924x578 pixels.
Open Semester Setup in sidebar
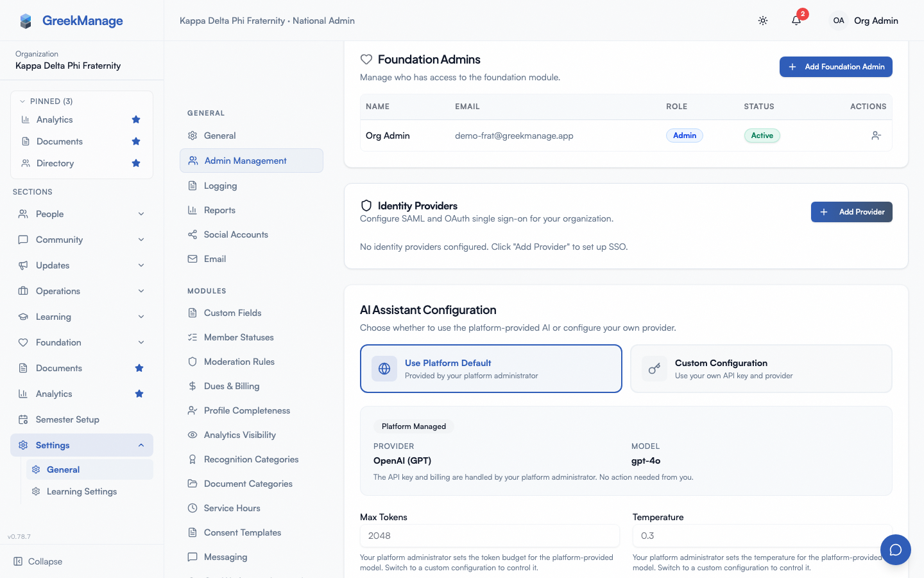tap(81, 419)
